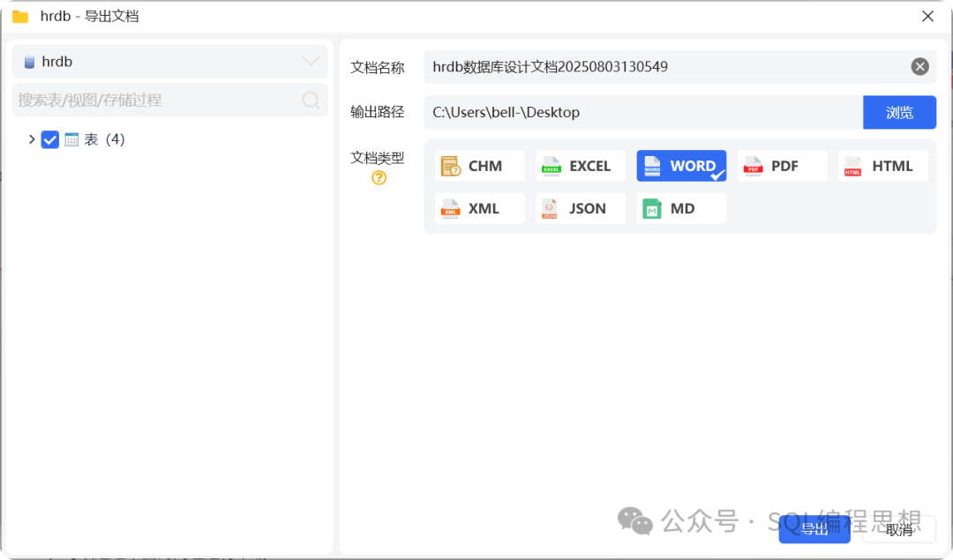Clear the document name field
The width and height of the screenshot is (953, 560).
tap(919, 66)
